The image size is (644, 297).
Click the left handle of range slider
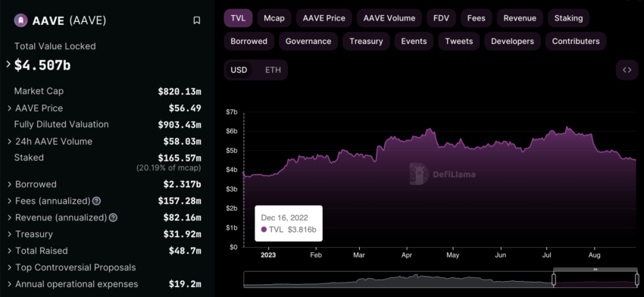tap(553, 280)
